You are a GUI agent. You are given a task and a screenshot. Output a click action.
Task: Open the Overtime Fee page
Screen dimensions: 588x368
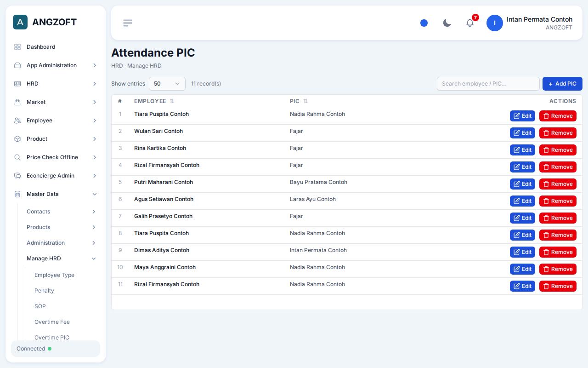coord(52,322)
